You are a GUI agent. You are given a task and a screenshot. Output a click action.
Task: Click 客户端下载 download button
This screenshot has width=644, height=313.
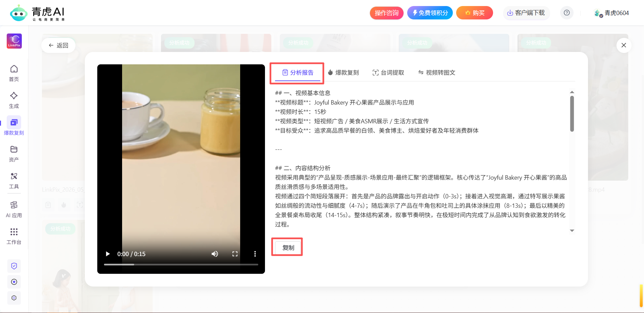tap(526, 13)
